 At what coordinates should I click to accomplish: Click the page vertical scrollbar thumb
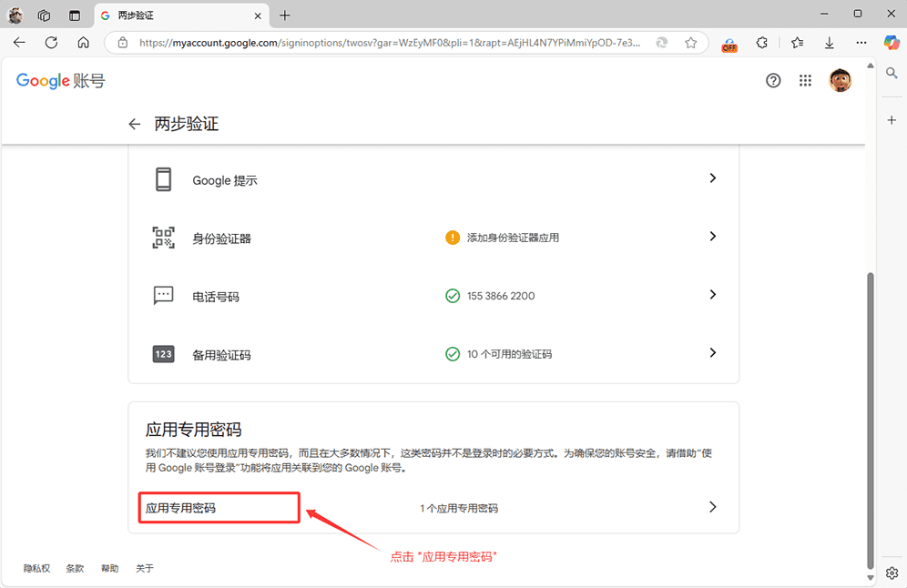[x=870, y=420]
